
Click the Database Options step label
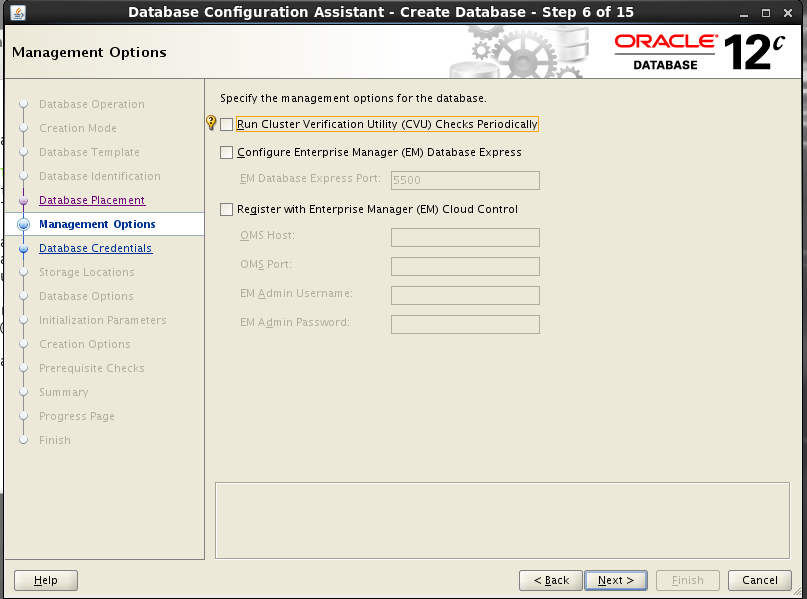click(86, 296)
